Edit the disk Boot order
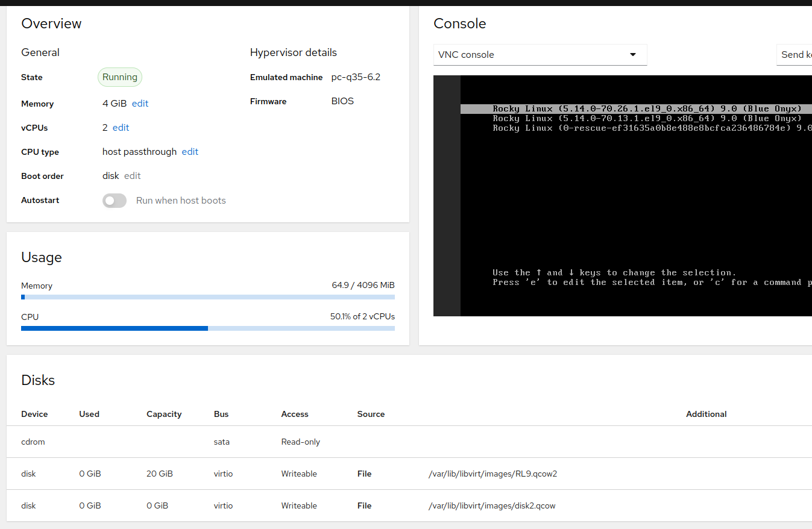 [132, 175]
